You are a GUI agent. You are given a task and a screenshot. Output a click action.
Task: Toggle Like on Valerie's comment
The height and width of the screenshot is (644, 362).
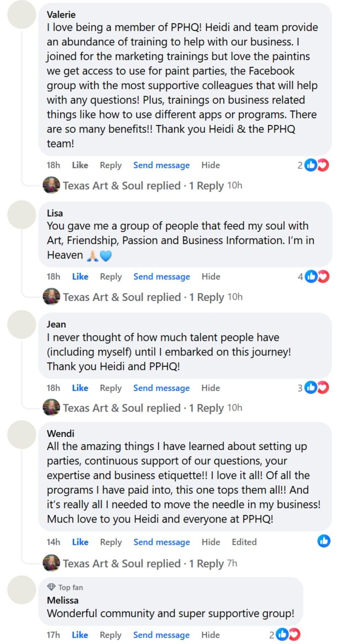pyautogui.click(x=80, y=165)
